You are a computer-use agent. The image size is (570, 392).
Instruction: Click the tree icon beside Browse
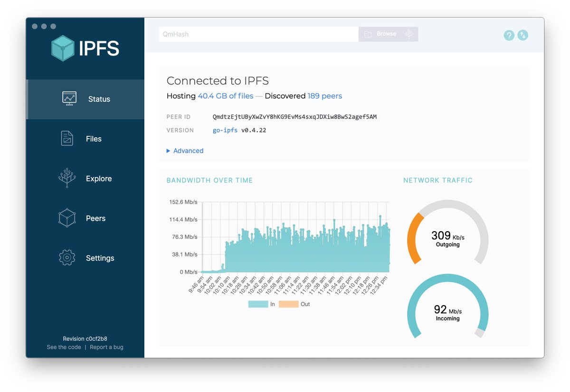(408, 34)
